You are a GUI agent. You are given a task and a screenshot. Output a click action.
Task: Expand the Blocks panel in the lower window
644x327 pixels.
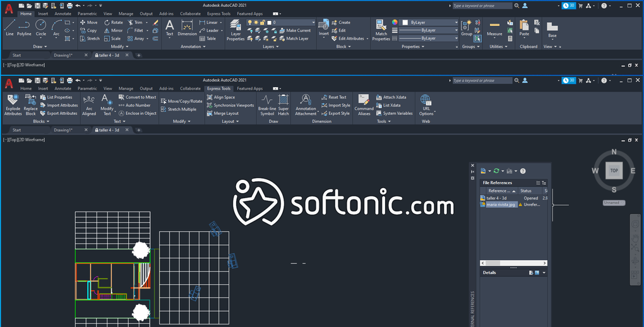pos(41,122)
